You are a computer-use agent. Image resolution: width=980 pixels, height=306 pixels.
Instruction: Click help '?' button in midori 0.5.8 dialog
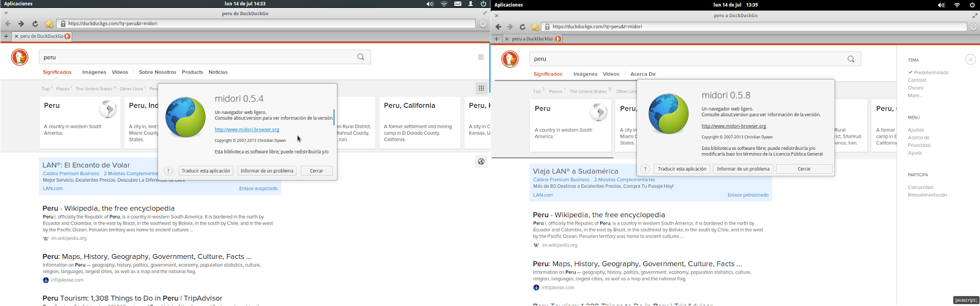click(x=644, y=169)
